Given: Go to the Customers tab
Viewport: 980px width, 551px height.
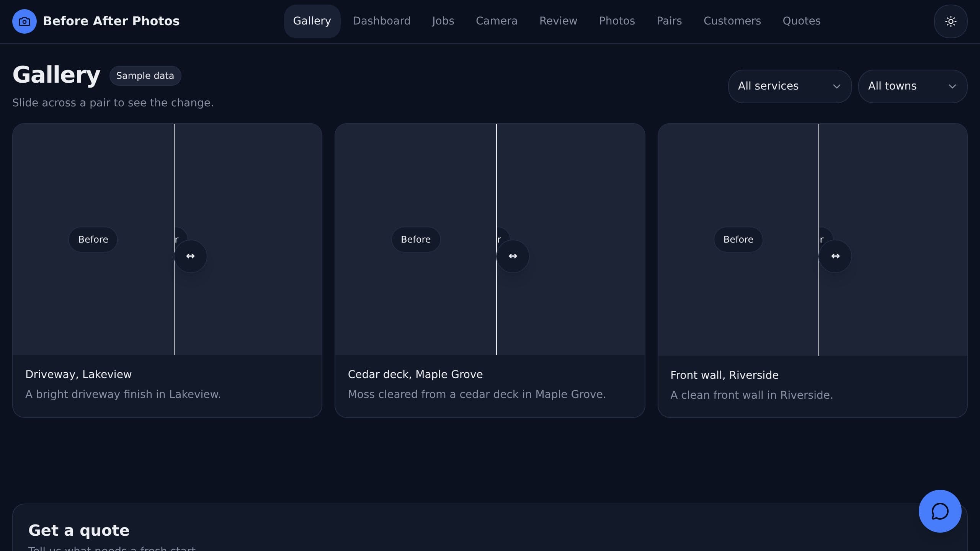Looking at the screenshot, I should (732, 21).
